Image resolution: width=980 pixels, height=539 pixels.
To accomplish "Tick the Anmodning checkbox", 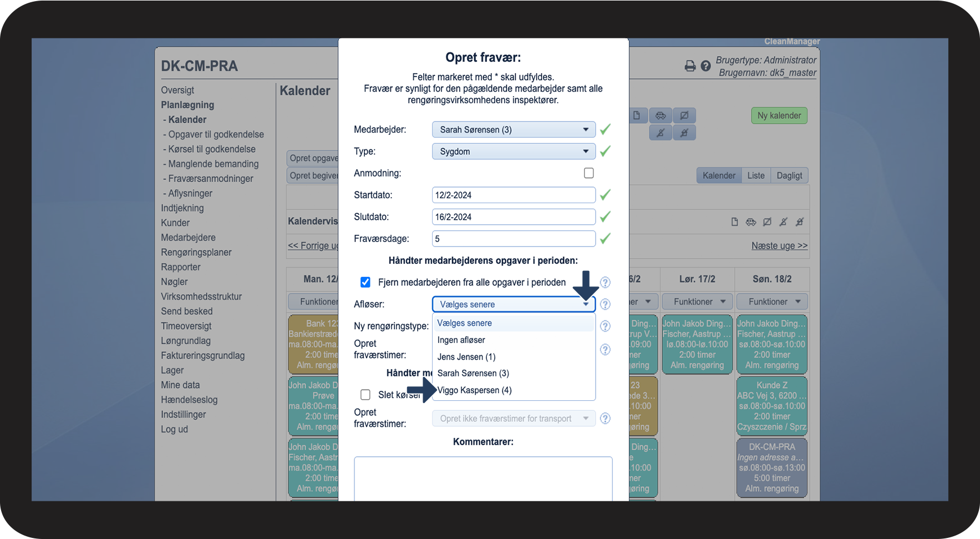I will [x=589, y=173].
